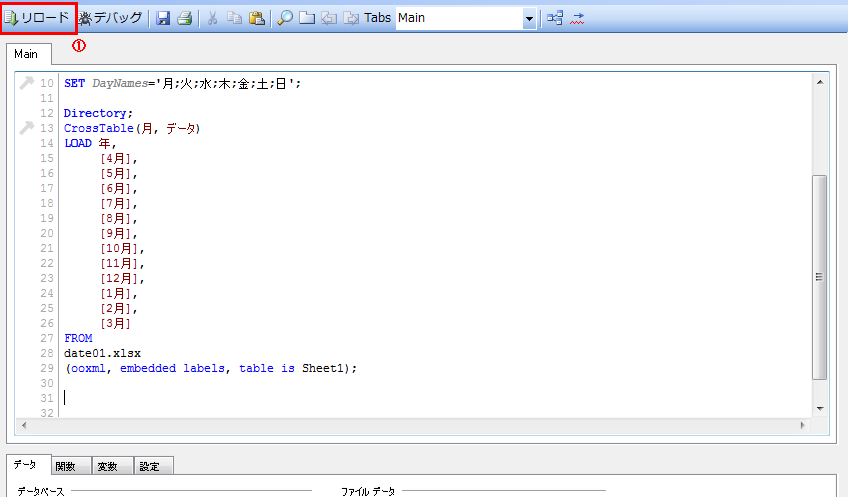This screenshot has height=497, width=848.
Task: Click the vertical scrollbar up arrow
Action: pyautogui.click(x=820, y=82)
